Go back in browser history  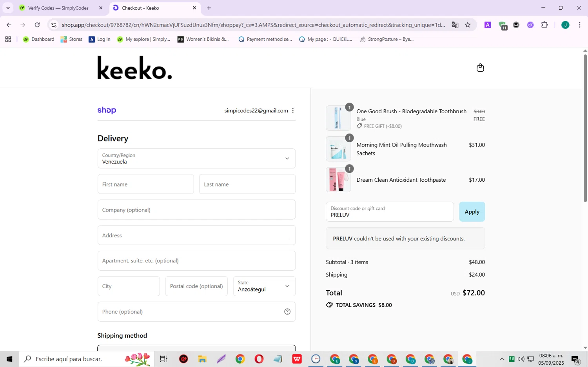pyautogui.click(x=9, y=25)
